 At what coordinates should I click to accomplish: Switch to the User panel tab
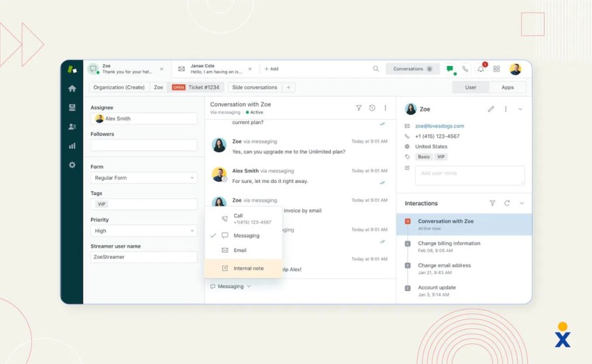tap(470, 88)
